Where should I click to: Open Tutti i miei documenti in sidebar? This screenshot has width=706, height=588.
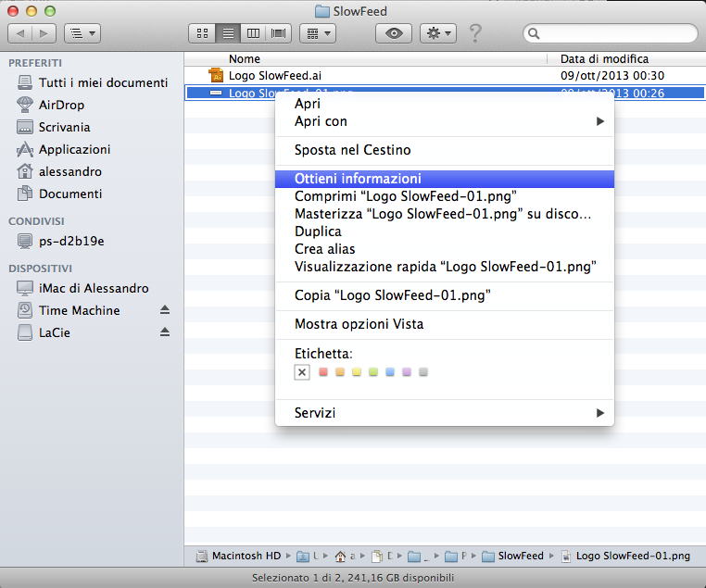tap(93, 82)
